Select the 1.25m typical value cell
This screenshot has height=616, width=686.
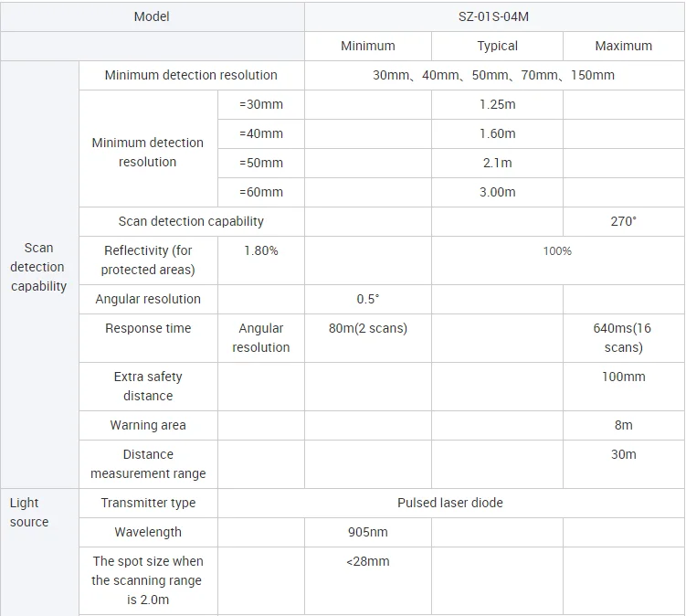497,104
